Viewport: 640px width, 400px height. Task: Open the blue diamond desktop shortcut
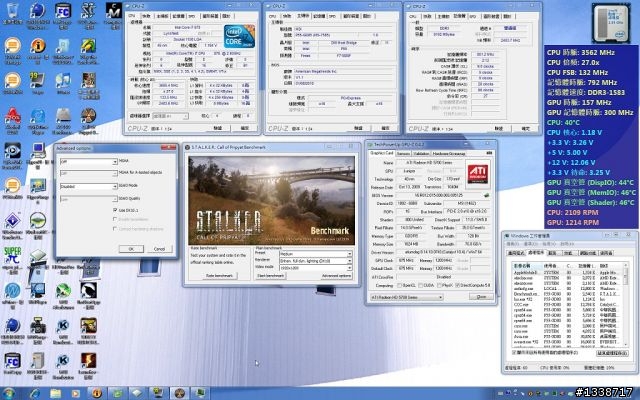pyautogui.click(x=12, y=221)
